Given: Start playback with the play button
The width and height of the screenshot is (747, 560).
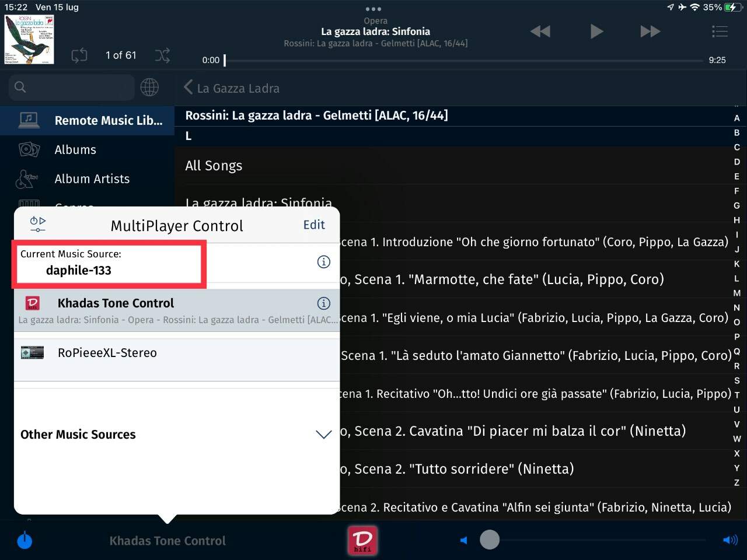Looking at the screenshot, I should 596,32.
